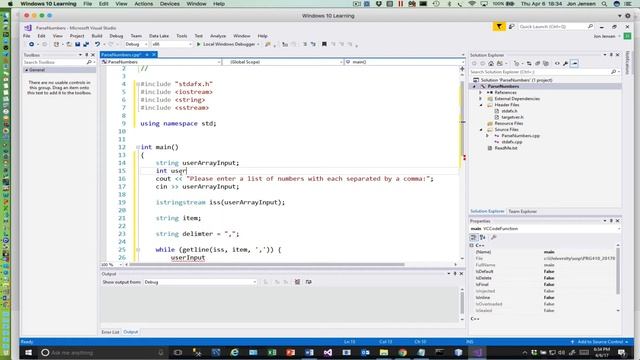Screen dimensions: 640x360
Task: Toggle auto-hide pin on Toolbox panel
Action: click(x=87, y=55)
